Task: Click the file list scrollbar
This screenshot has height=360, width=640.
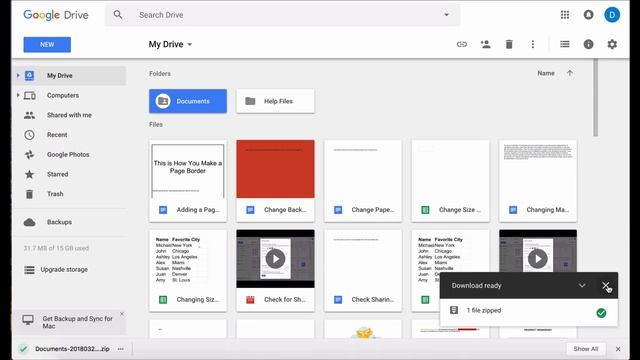Action: tap(596, 98)
